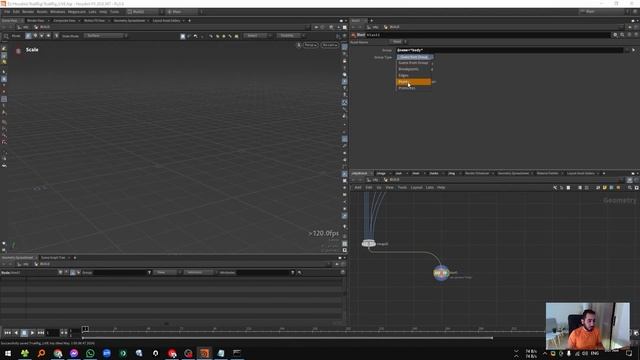
Task: Open the File menu
Action: 7,12
